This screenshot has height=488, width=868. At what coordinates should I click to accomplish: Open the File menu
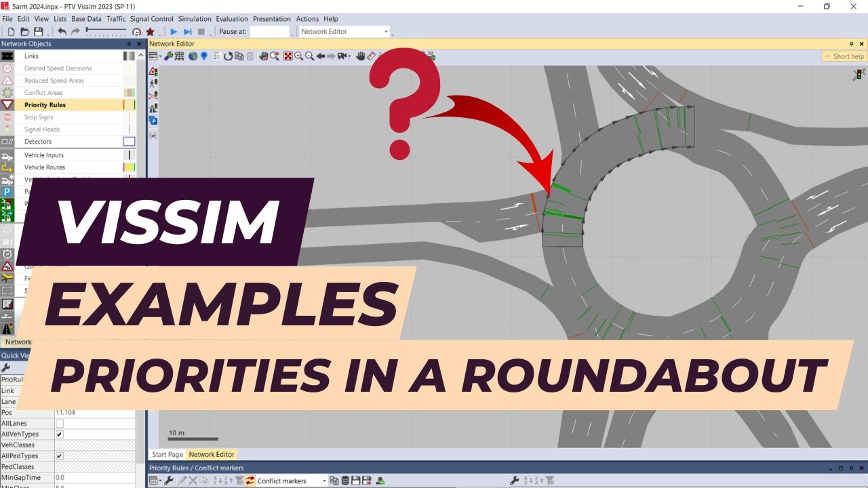click(x=7, y=19)
